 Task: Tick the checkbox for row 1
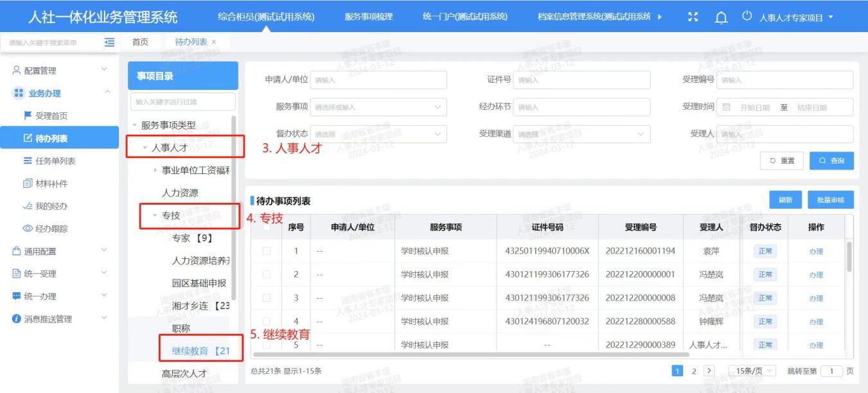click(x=267, y=251)
